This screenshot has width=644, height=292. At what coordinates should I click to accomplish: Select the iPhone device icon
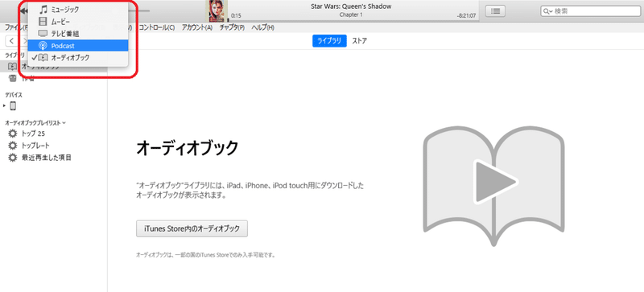tap(13, 106)
